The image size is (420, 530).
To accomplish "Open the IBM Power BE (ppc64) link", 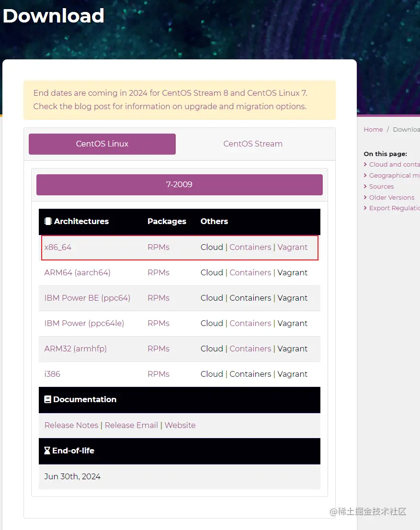I will point(87,298).
